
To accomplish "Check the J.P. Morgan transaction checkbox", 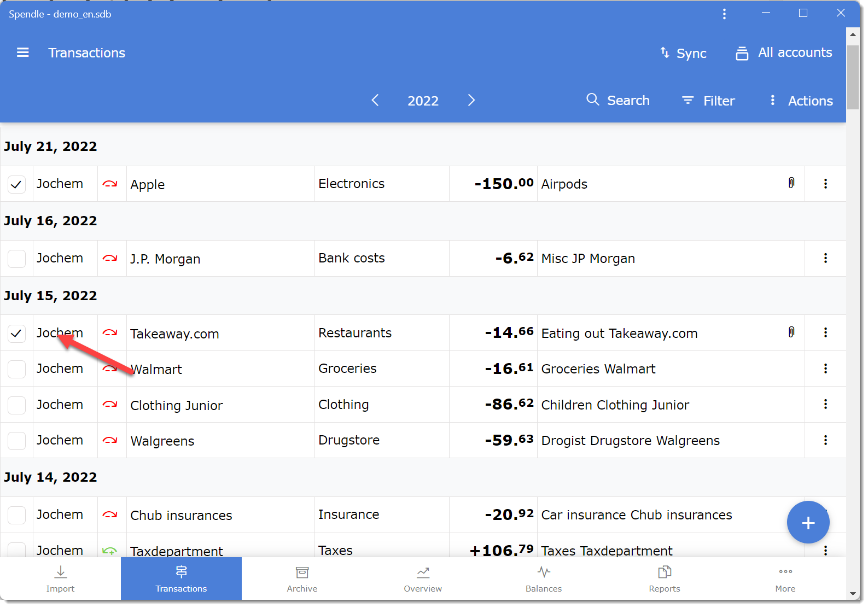I will [16, 259].
